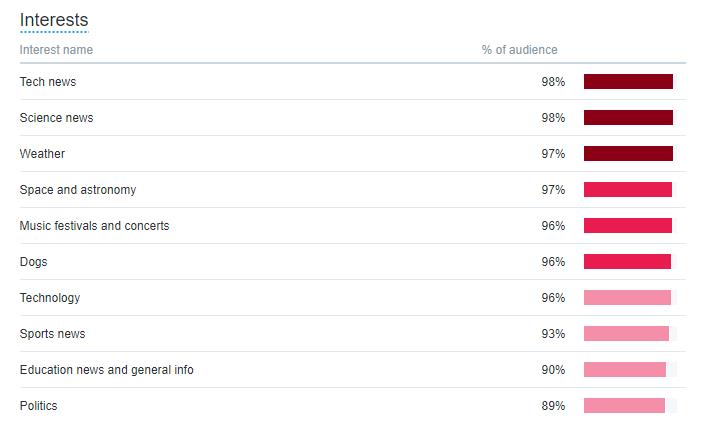Click Education news and general info
The image size is (708, 430).
pyautogui.click(x=107, y=370)
